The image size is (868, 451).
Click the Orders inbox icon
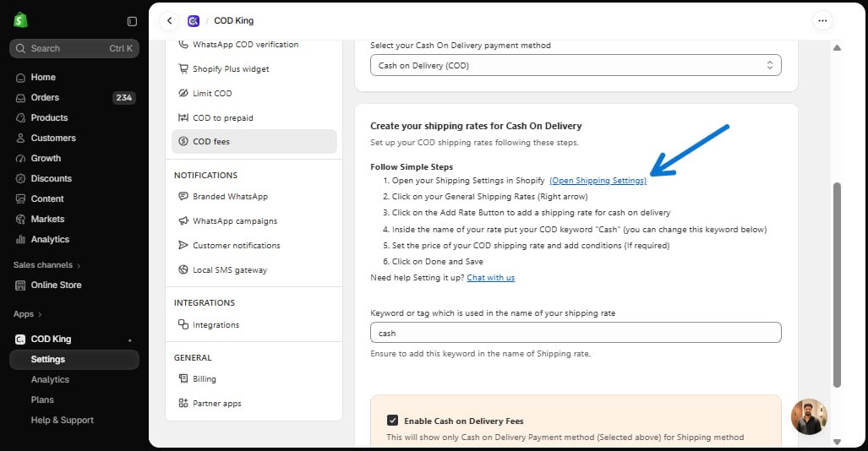point(20,98)
